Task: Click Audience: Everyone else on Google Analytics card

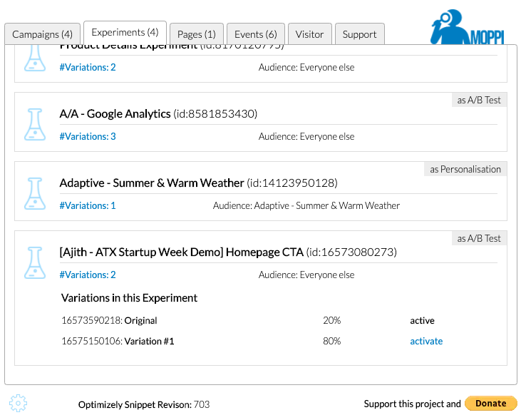Action: 306,136
